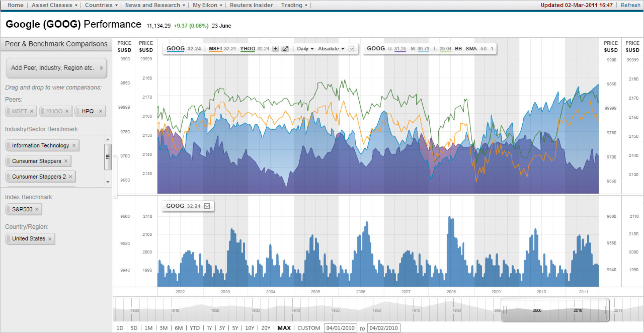Add a new series with the plus icon
The height and width of the screenshot is (333, 644).
coord(275,49)
